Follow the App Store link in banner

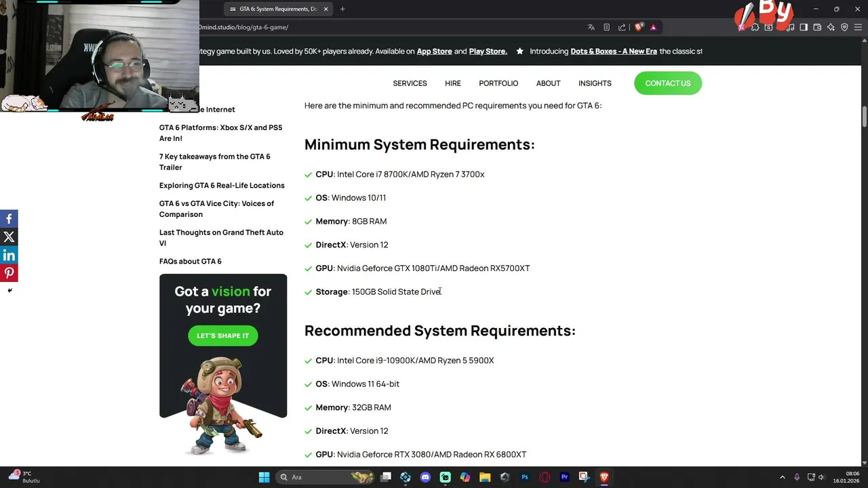[435, 51]
